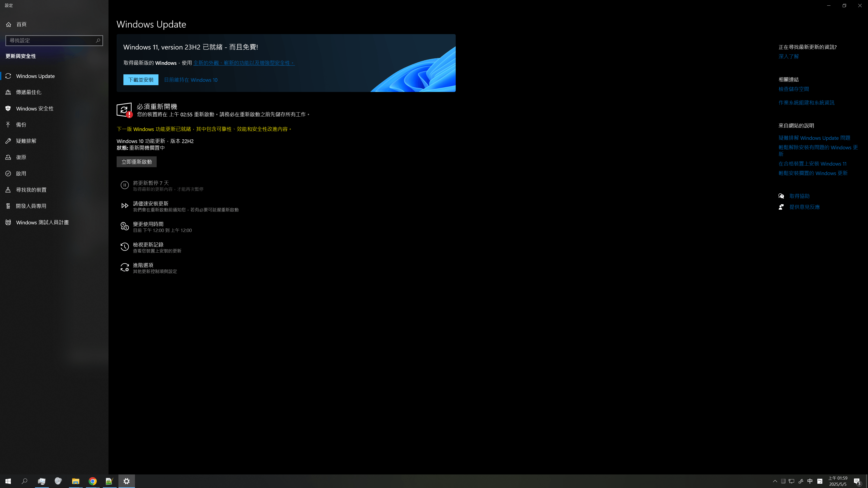Select 備份 in the sidebar menu
The image size is (868, 488).
[x=21, y=125]
